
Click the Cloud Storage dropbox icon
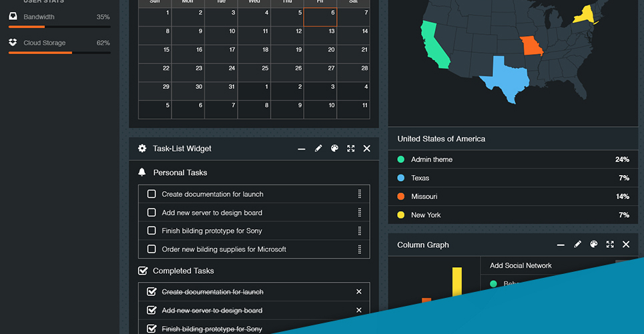click(x=13, y=42)
